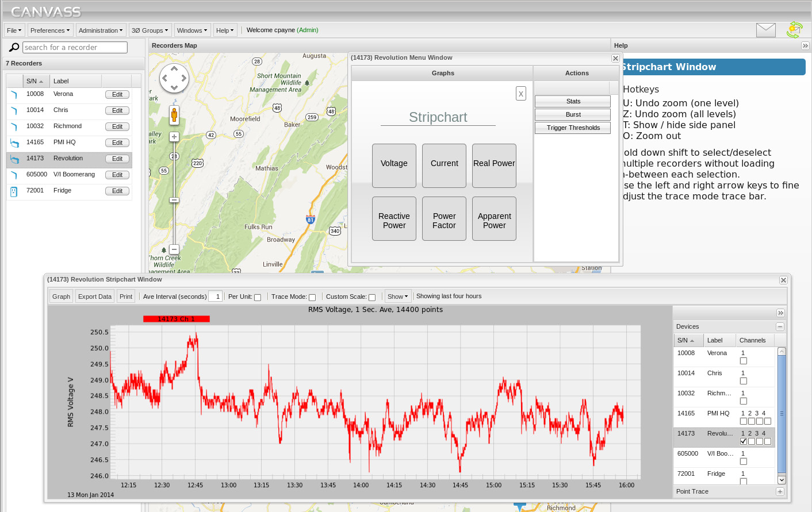This screenshot has width=812, height=512.
Task: Enable the Custom Scale checkbox
Action: (x=372, y=297)
